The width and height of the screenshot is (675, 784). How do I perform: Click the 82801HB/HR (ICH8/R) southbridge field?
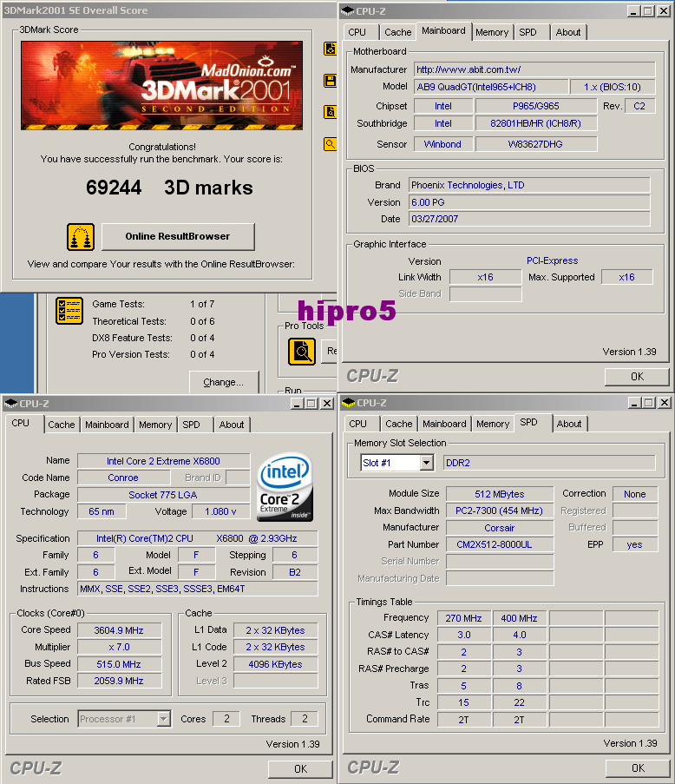pos(536,123)
